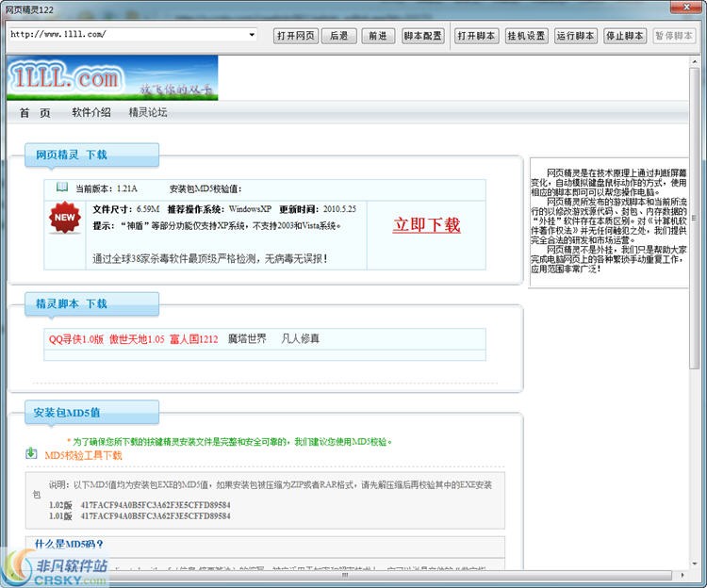Click the 立即下载 download link
Viewport: 707px width, 588px height.
pyautogui.click(x=426, y=224)
